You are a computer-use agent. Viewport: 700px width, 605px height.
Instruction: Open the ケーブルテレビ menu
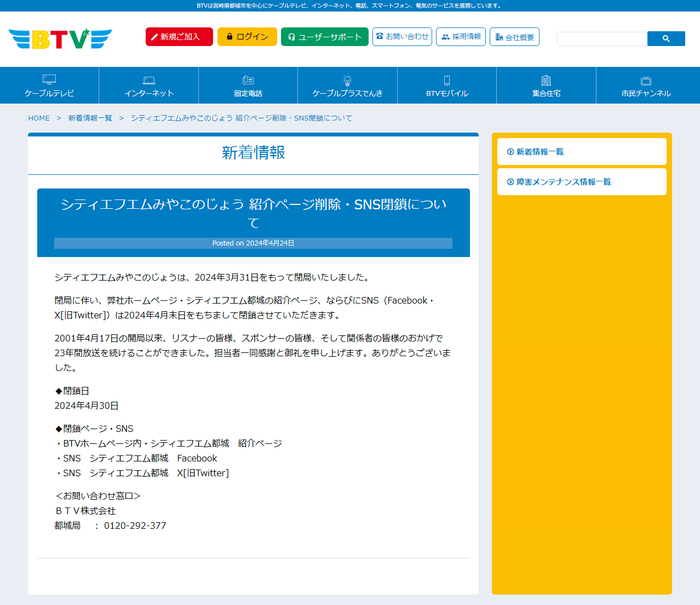(x=49, y=85)
